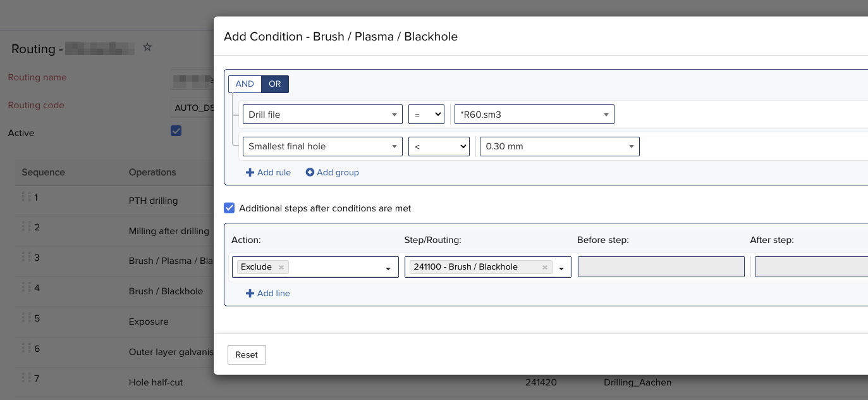Click the Reset button

[x=247, y=354]
